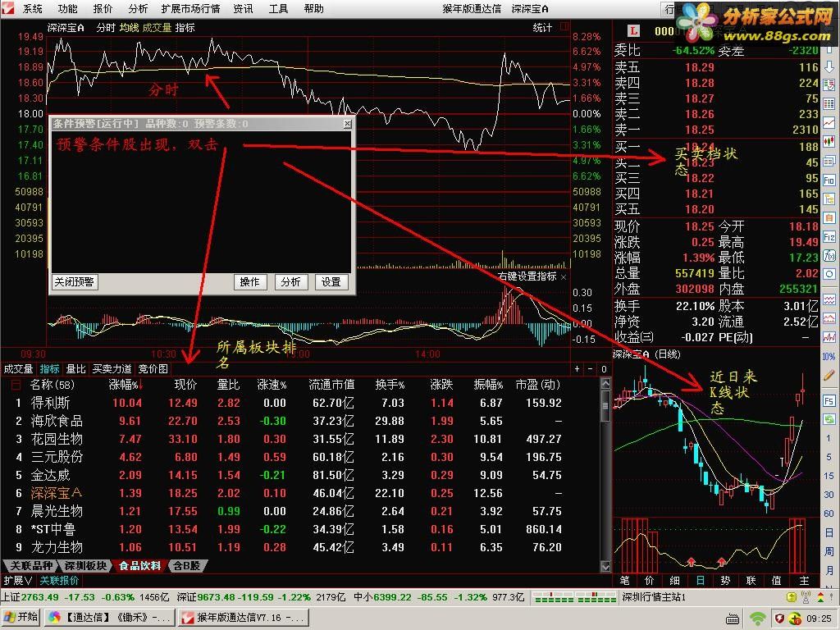Select the 日 tab below mini K-line chart

(x=701, y=581)
